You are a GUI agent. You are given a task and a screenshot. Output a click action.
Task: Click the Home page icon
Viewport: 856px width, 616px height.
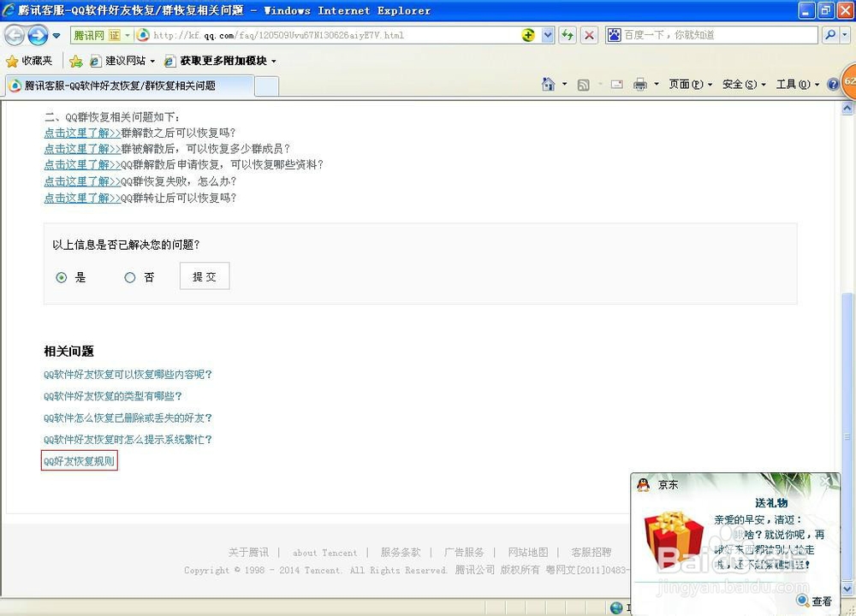point(548,84)
